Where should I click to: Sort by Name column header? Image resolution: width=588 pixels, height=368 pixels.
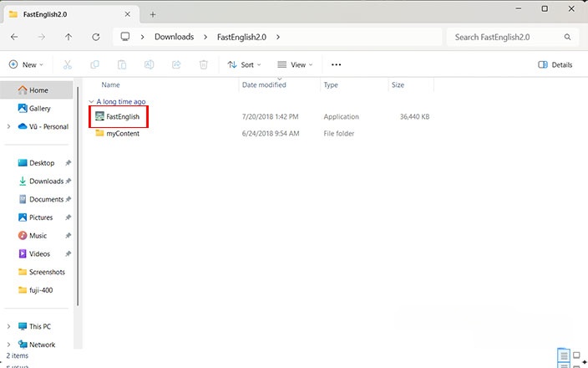tap(110, 84)
